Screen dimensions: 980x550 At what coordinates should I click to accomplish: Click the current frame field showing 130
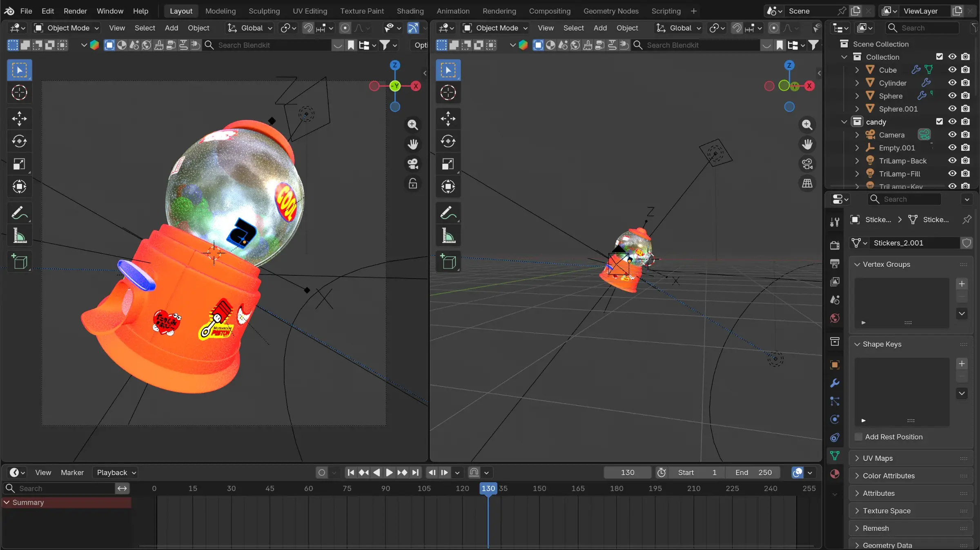click(x=628, y=473)
